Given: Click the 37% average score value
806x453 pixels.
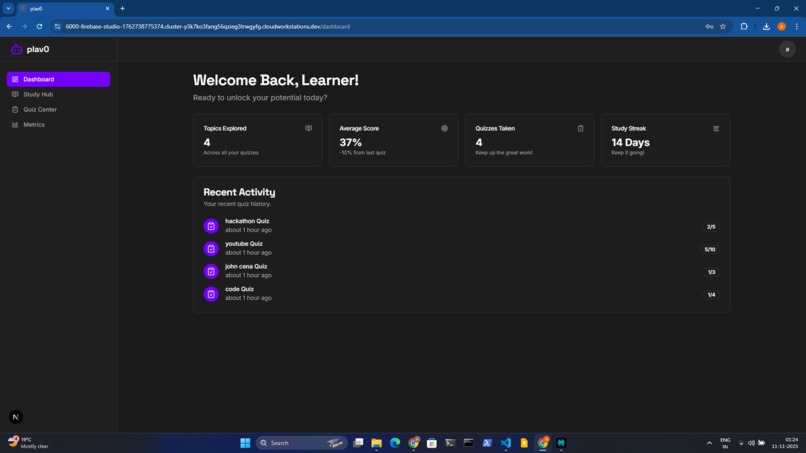Looking at the screenshot, I should click(351, 142).
